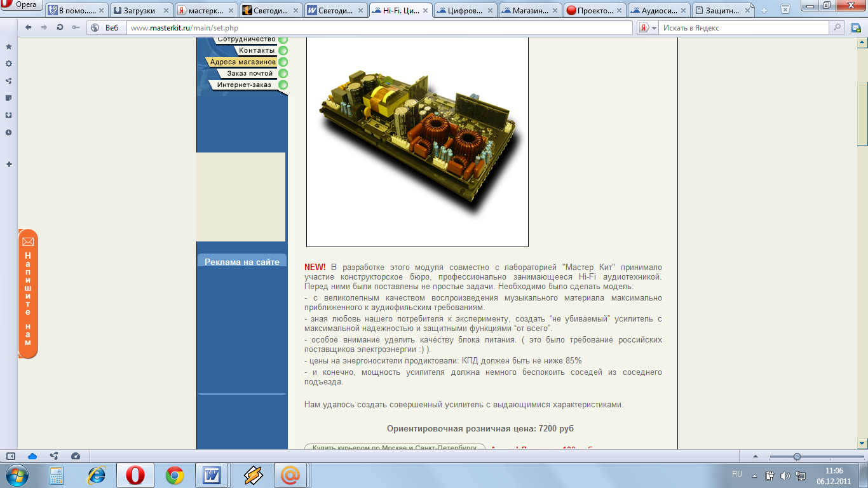Open the 'Заказ почтой' menu item
This screenshot has width=868, height=488.
(250, 74)
